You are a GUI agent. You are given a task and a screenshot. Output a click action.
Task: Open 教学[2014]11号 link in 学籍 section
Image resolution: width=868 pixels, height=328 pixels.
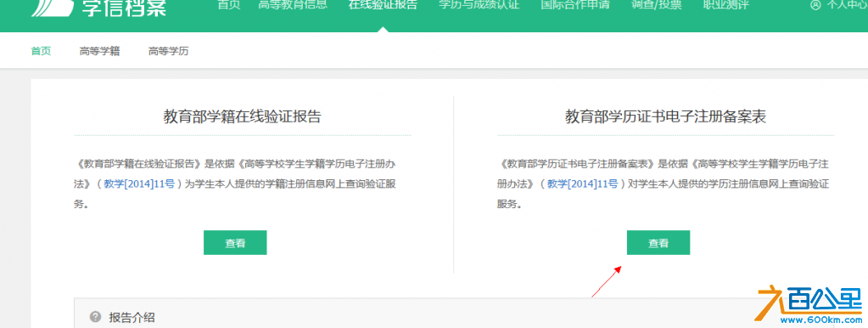pyautogui.click(x=139, y=184)
